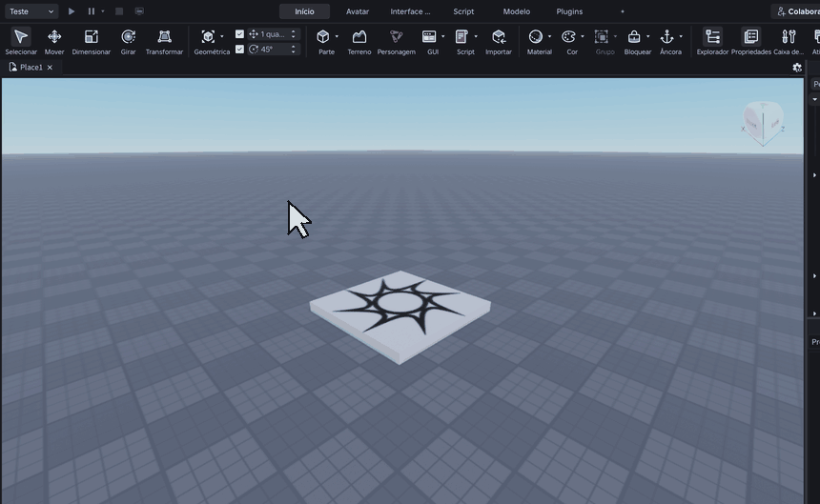Start the play test
820x504 pixels.
[x=72, y=11]
